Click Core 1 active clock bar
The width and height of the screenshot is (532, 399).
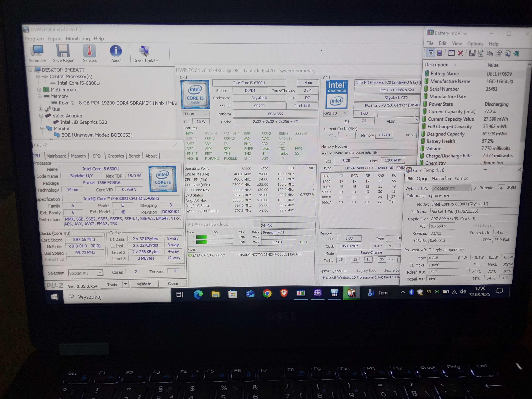(x=214, y=242)
